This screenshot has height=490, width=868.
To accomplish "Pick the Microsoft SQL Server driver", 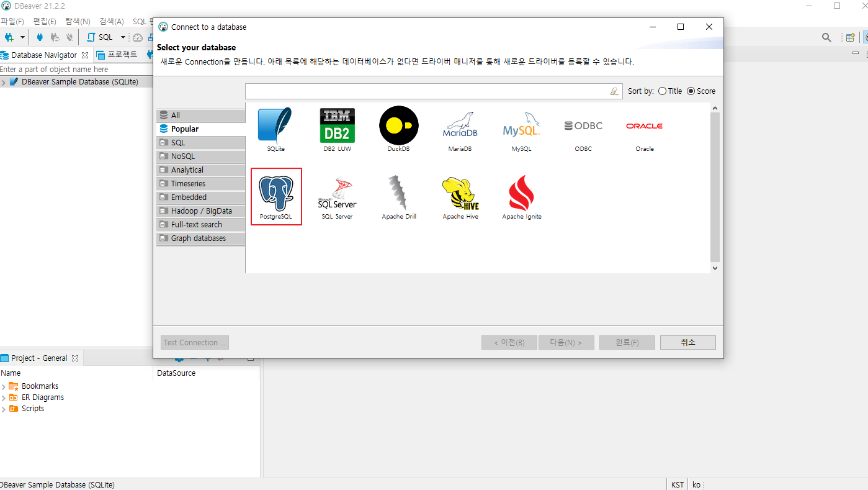I will [338, 197].
